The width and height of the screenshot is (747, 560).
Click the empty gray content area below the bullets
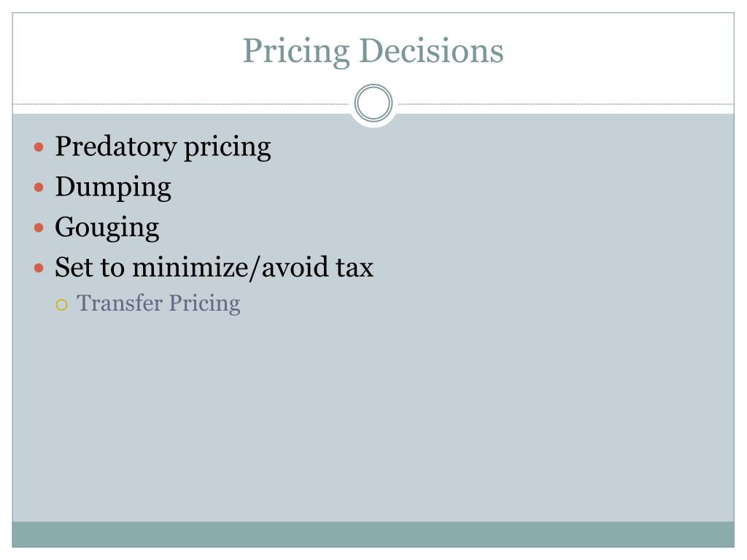(x=373, y=419)
